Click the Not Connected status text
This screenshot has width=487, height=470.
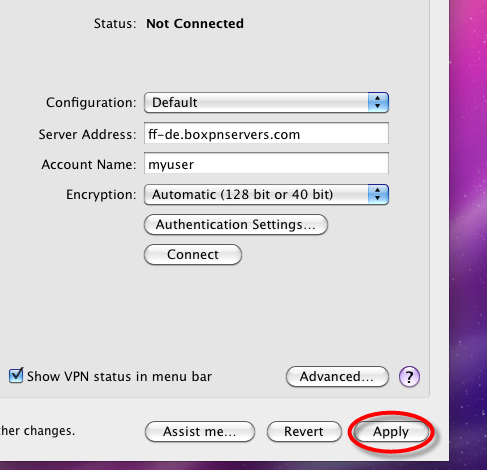195,24
